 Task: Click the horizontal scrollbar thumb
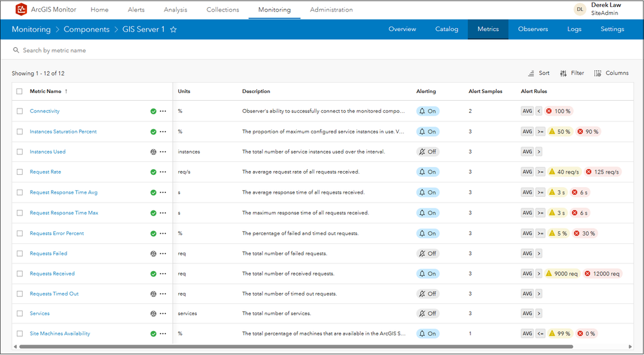pos(296,347)
